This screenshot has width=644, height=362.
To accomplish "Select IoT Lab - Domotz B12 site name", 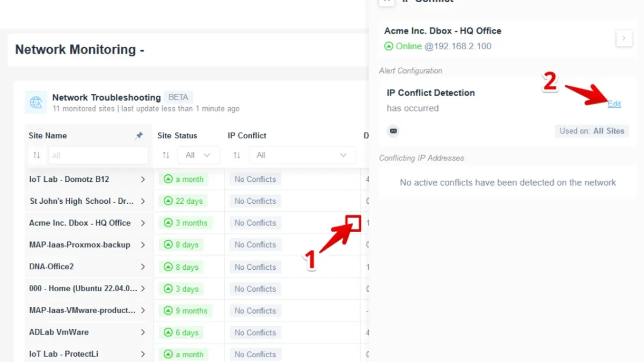I will (x=69, y=179).
